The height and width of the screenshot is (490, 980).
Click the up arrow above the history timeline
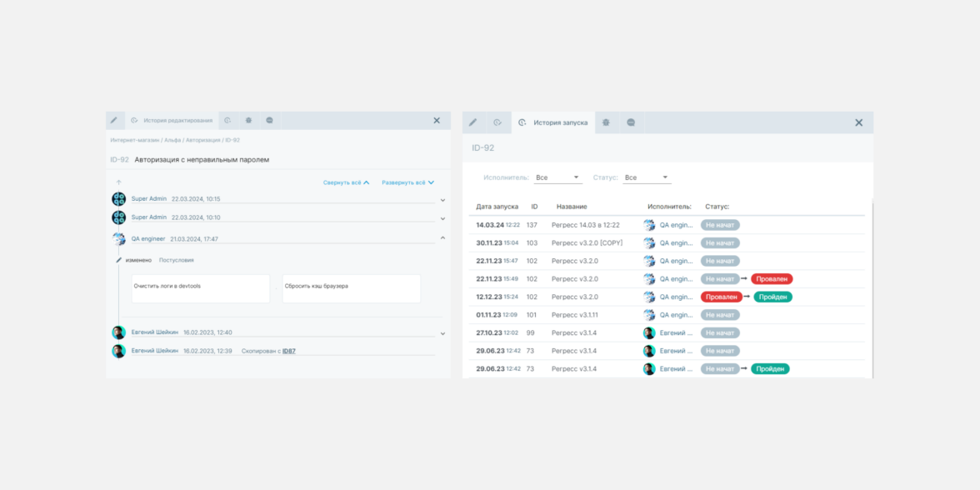click(118, 182)
